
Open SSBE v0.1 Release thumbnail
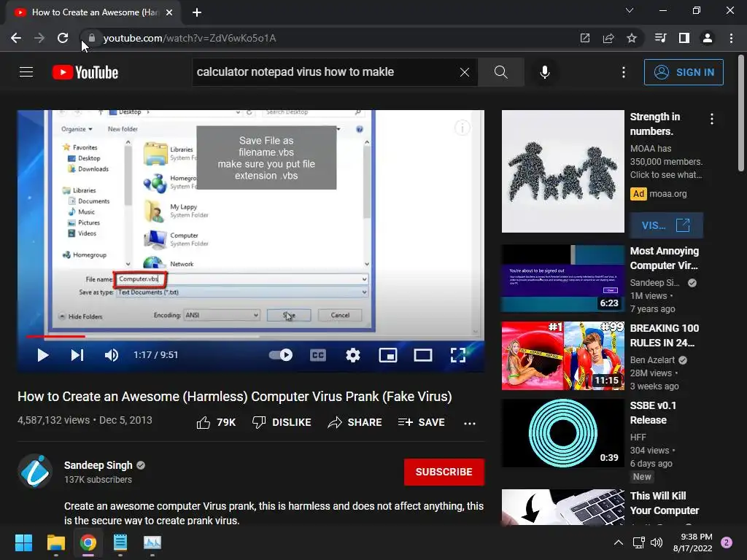[562, 433]
